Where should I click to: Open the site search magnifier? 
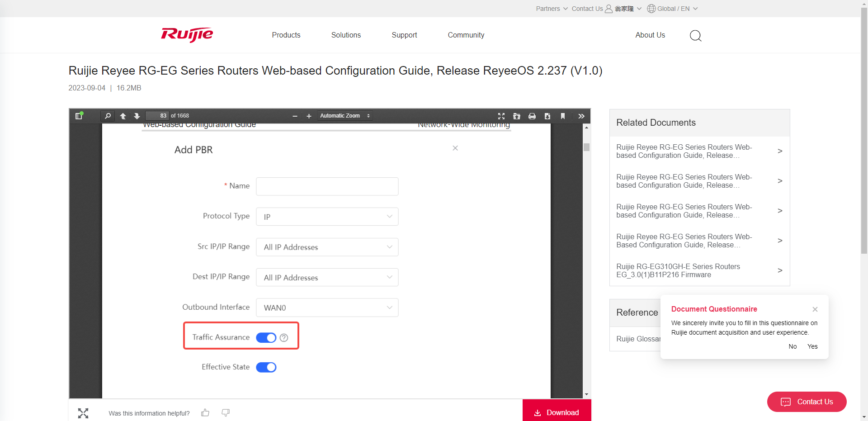click(695, 35)
